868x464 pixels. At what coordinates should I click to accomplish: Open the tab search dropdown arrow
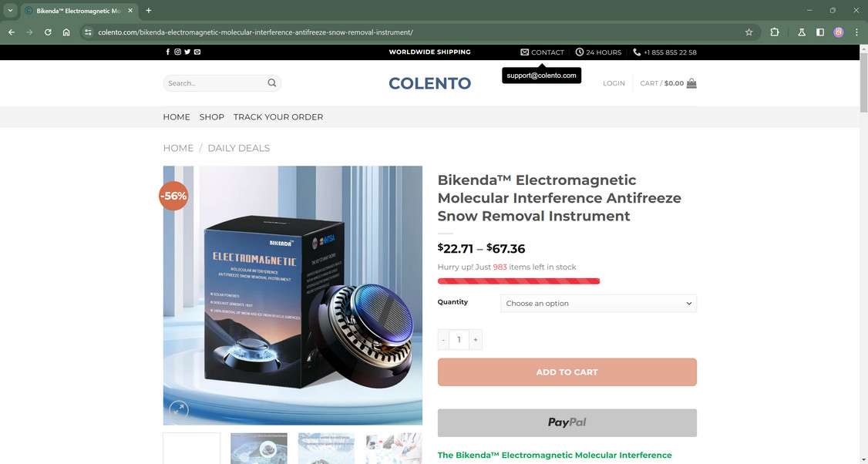pyautogui.click(x=10, y=11)
